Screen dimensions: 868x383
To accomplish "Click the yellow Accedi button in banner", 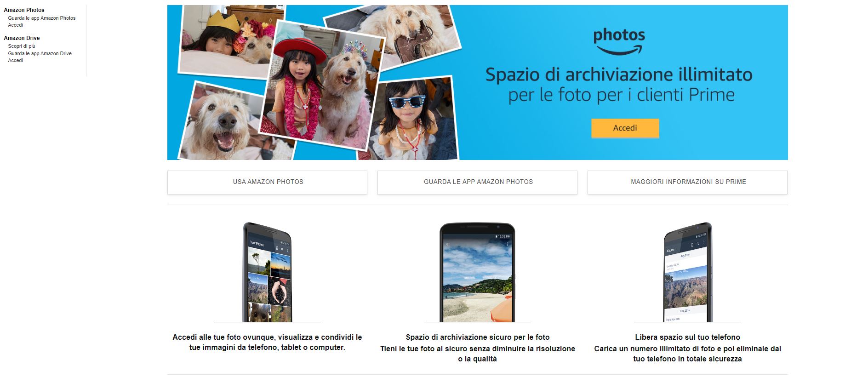I will (x=625, y=128).
